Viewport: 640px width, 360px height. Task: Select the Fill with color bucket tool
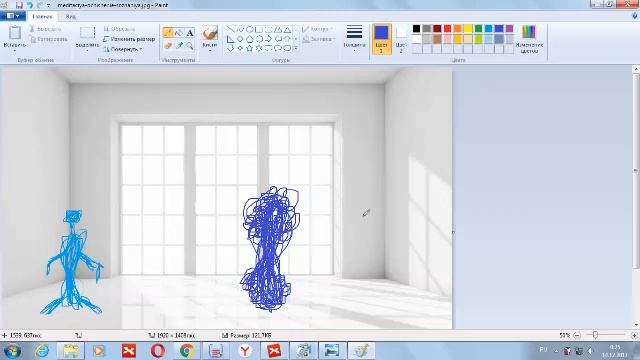point(179,33)
